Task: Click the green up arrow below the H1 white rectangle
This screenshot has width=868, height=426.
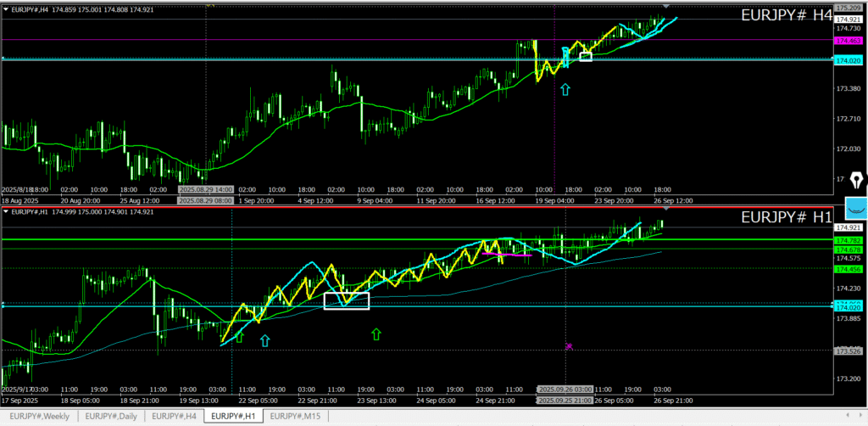Action: click(x=376, y=334)
